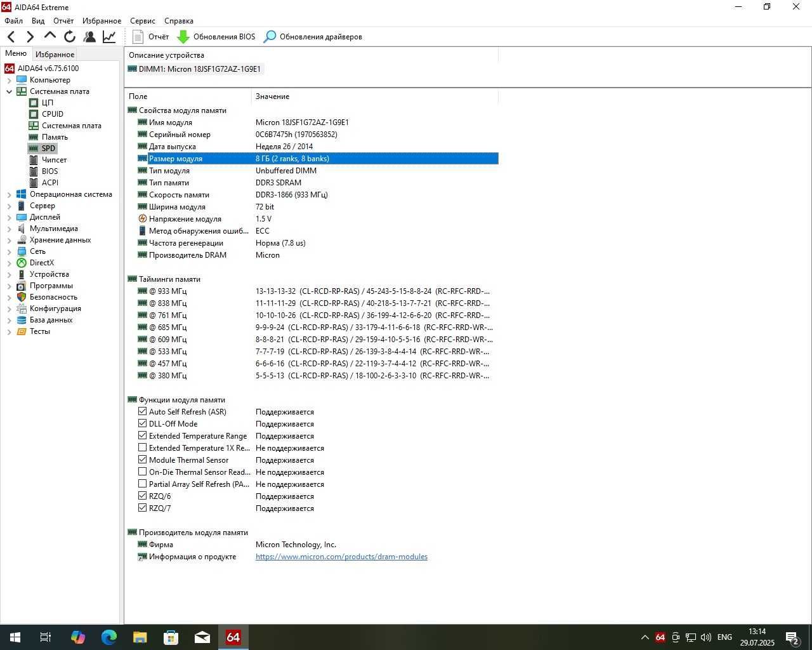The width and height of the screenshot is (812, 650).
Task: Open Microsoft Store from taskbar
Action: [171, 637]
